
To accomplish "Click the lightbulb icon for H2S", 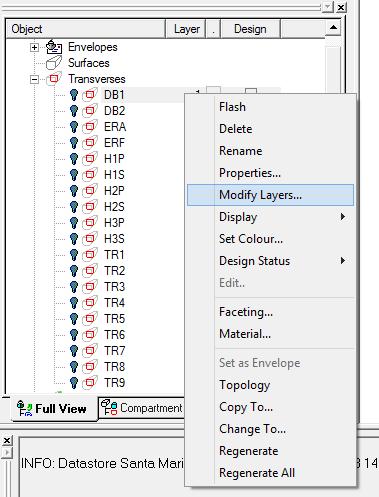I will coord(74,207).
